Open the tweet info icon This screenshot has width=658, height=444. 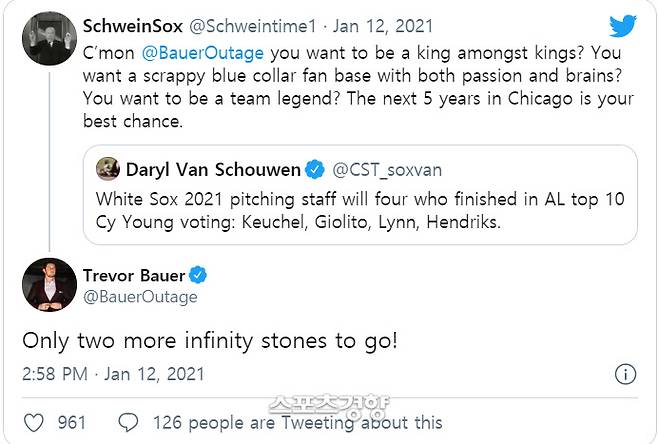pyautogui.click(x=624, y=374)
